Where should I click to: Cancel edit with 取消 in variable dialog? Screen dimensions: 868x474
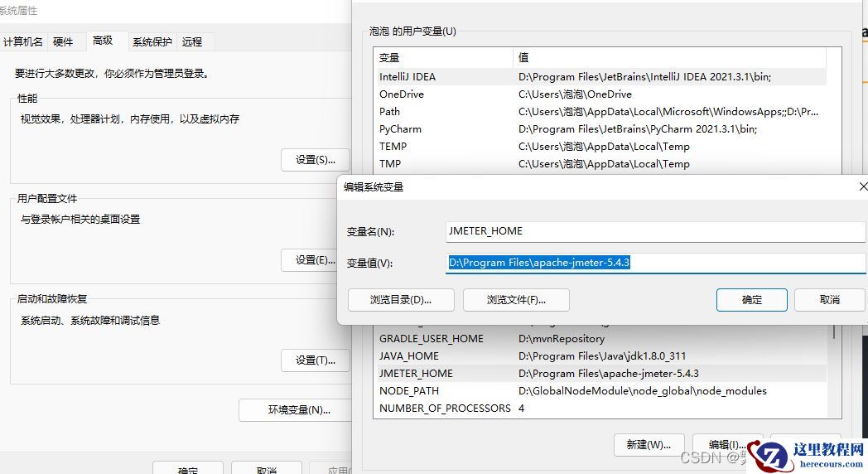(x=829, y=300)
